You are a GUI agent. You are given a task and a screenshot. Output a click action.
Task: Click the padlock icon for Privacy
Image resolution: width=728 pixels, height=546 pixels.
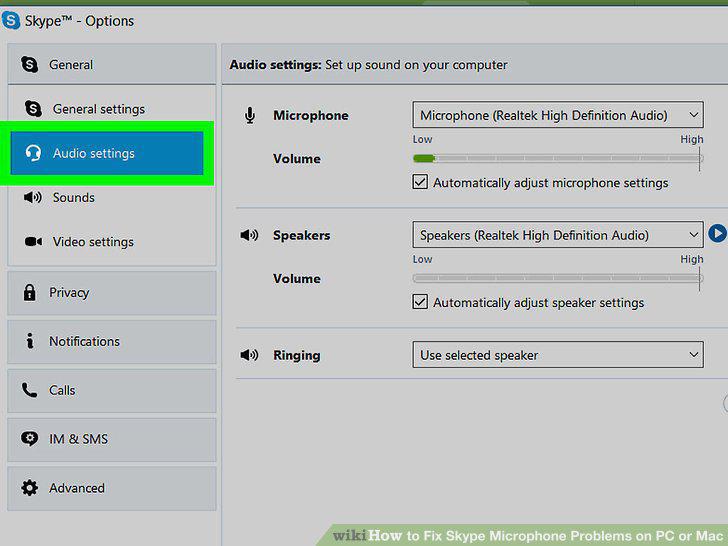click(x=29, y=292)
